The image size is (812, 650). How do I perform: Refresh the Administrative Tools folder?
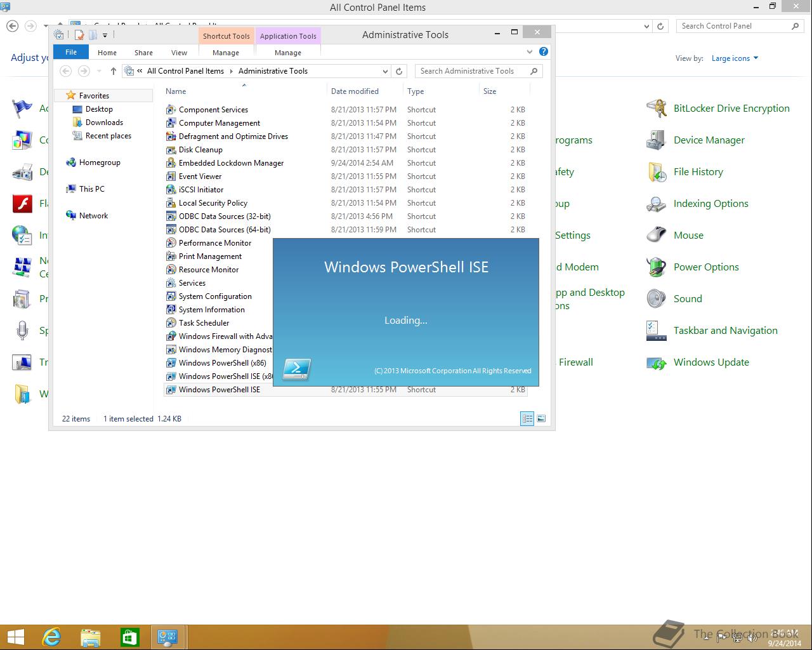pos(399,71)
